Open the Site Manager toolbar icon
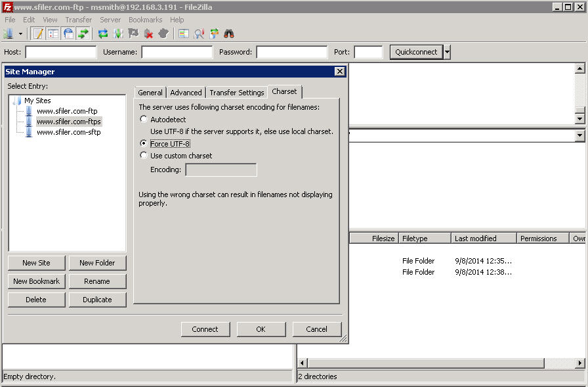Viewport: 588px width, 387px height. [x=9, y=34]
